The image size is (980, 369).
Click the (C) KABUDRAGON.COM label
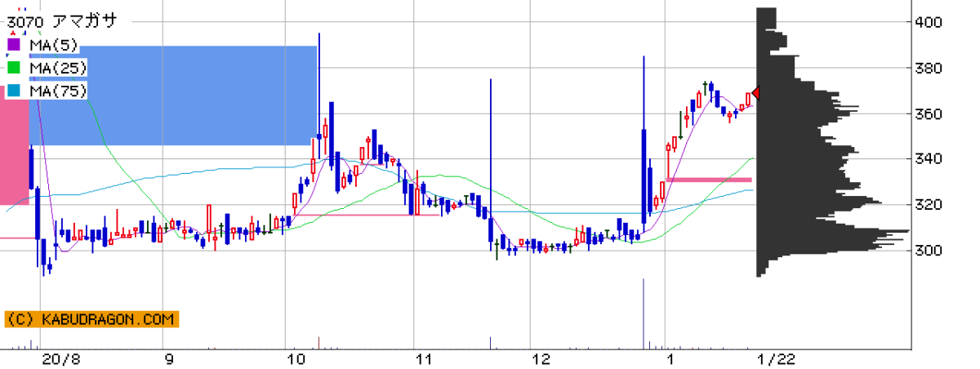click(91, 320)
